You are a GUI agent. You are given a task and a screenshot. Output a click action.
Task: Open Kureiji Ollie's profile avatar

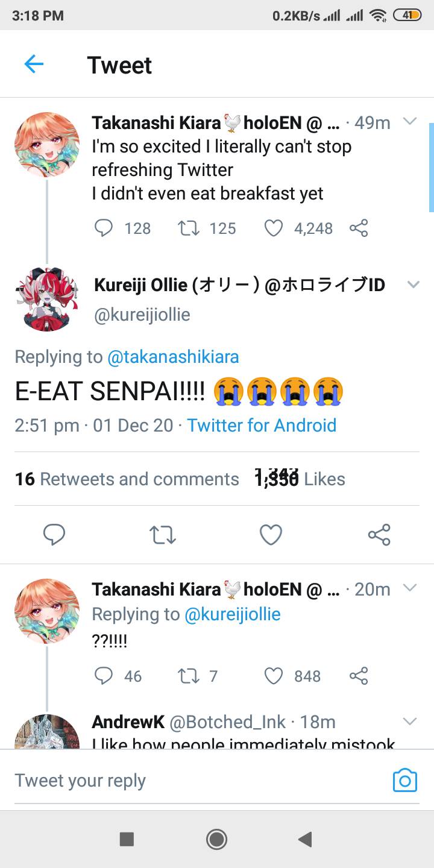pos(47,300)
